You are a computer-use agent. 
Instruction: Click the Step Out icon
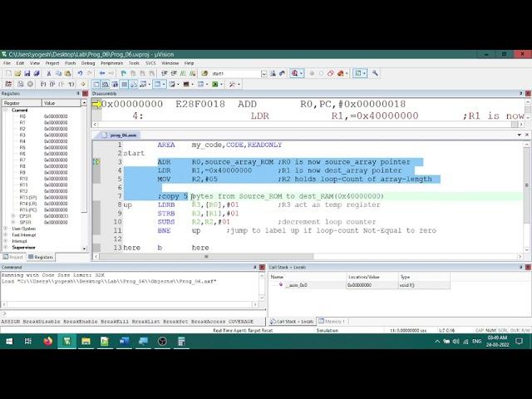coord(62,84)
